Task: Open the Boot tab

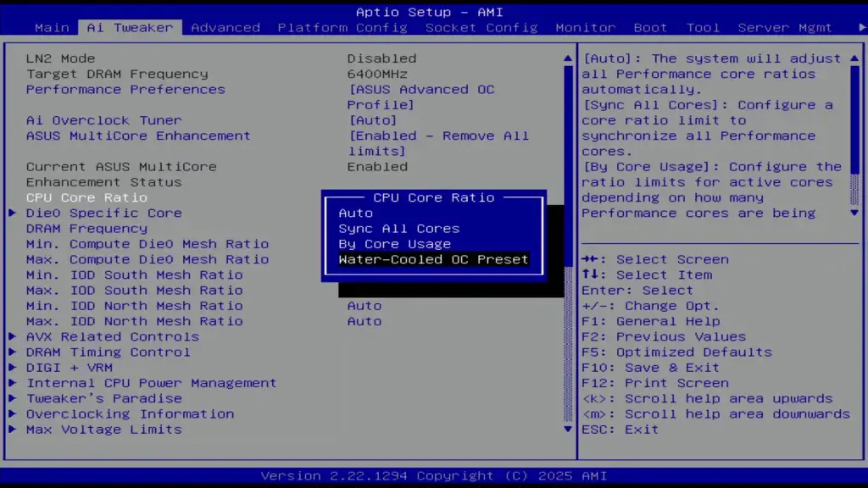Action: pos(650,27)
